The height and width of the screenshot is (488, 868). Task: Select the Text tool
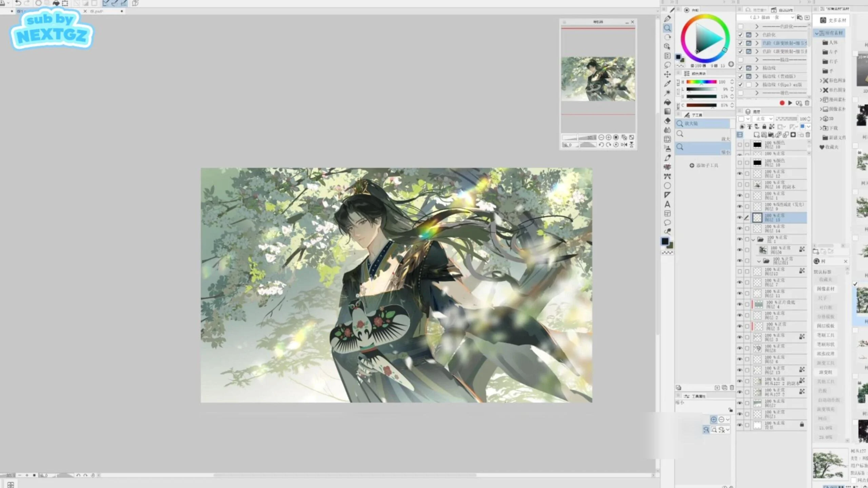pyautogui.click(x=667, y=204)
